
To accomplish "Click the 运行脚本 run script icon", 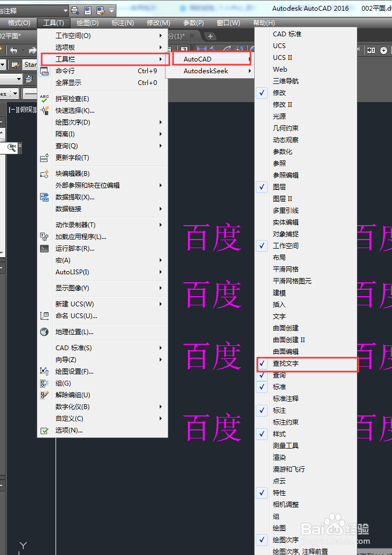I will click(x=44, y=249).
